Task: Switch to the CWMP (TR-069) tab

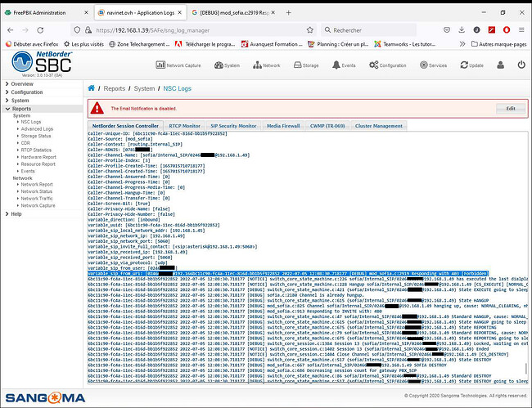Action: pyautogui.click(x=327, y=126)
